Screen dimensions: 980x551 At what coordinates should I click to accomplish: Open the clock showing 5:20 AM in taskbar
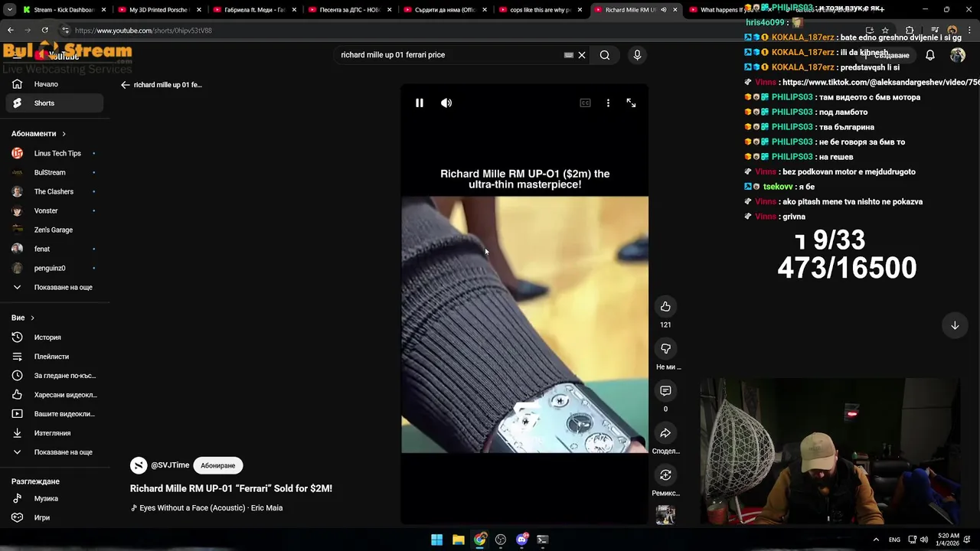[948, 540]
